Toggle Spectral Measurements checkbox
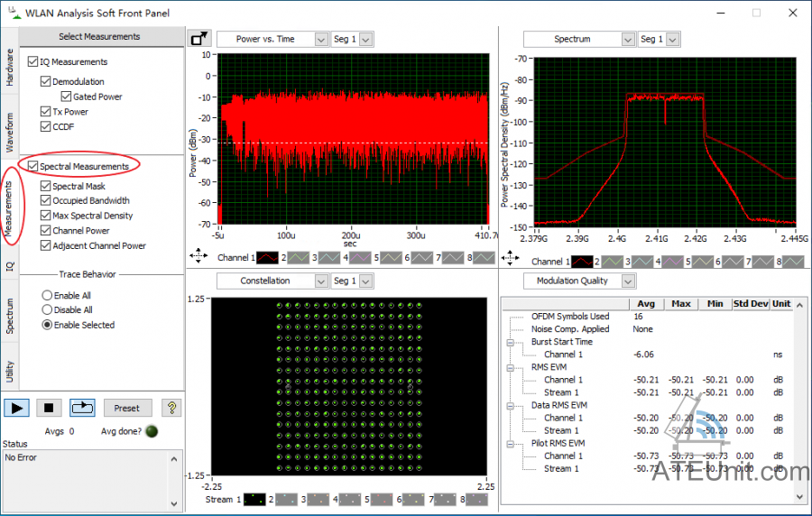The width and height of the screenshot is (812, 516). pyautogui.click(x=32, y=166)
